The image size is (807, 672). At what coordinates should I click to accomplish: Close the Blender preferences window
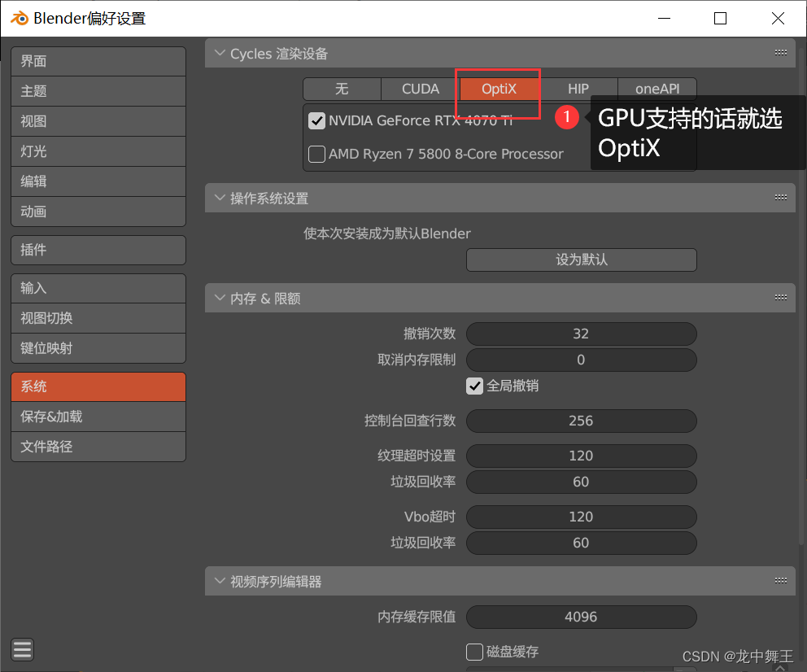point(778,19)
